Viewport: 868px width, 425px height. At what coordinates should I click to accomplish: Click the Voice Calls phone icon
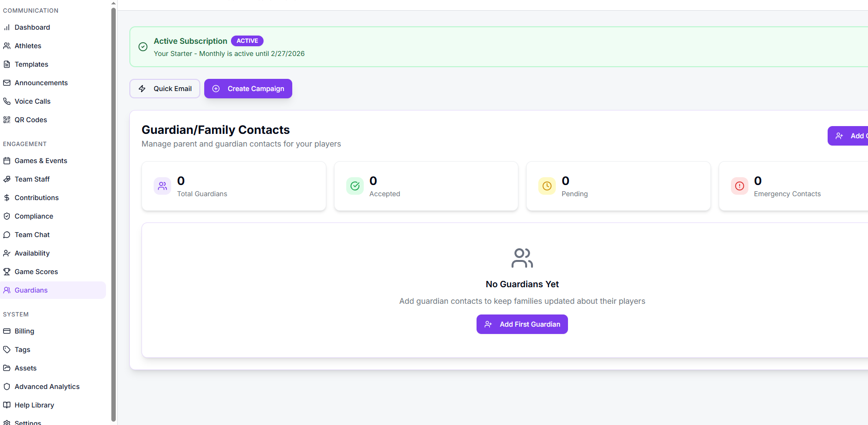[7, 101]
